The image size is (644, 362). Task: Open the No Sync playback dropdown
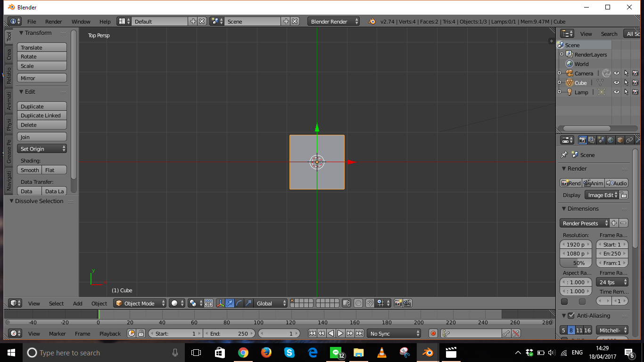click(394, 333)
